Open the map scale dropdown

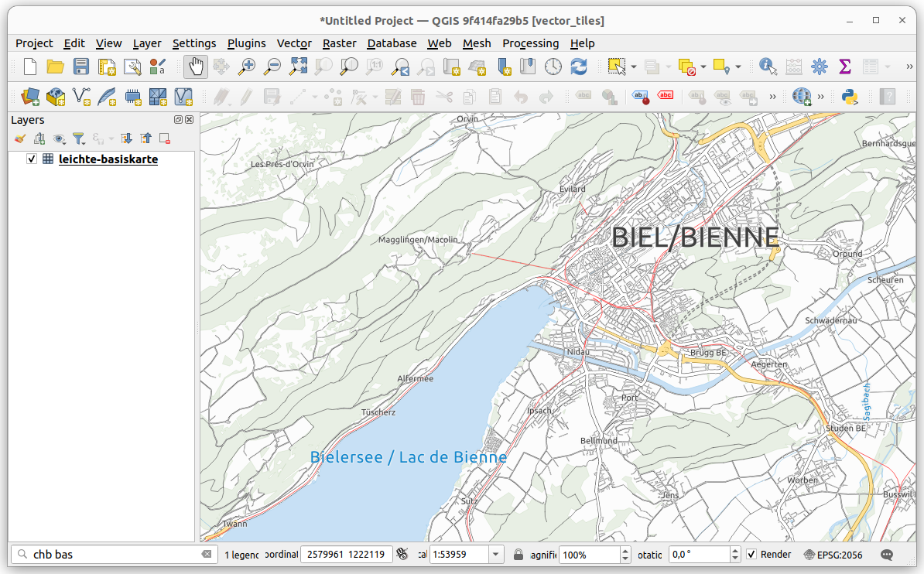point(498,555)
